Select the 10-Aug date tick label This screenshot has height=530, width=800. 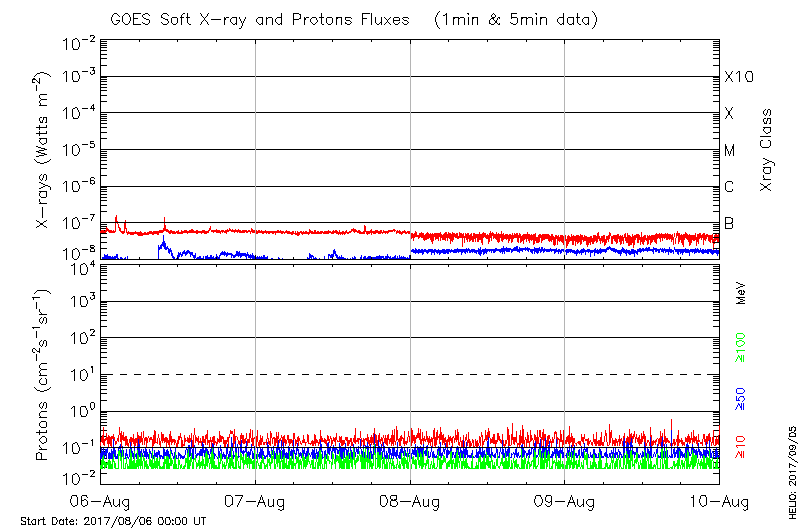coord(718,500)
